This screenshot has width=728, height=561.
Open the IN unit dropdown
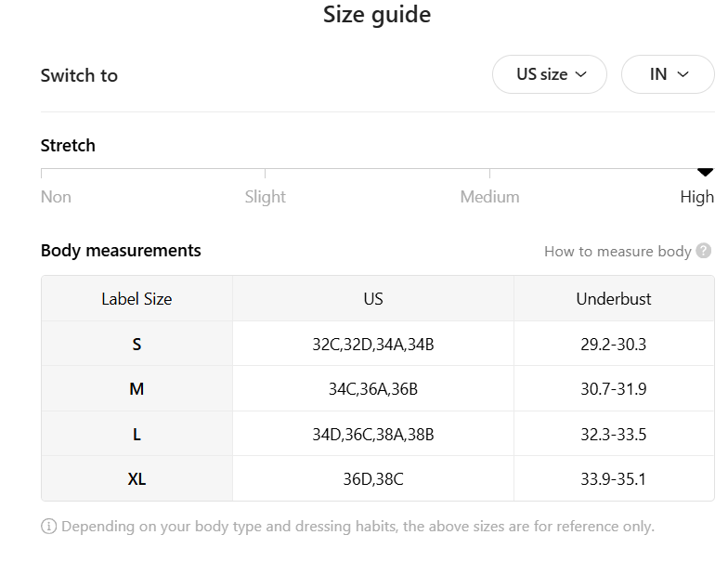point(668,74)
